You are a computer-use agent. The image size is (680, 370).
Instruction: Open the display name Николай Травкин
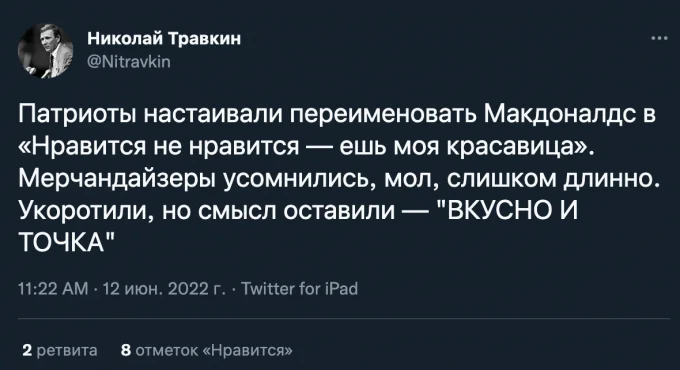(x=164, y=39)
